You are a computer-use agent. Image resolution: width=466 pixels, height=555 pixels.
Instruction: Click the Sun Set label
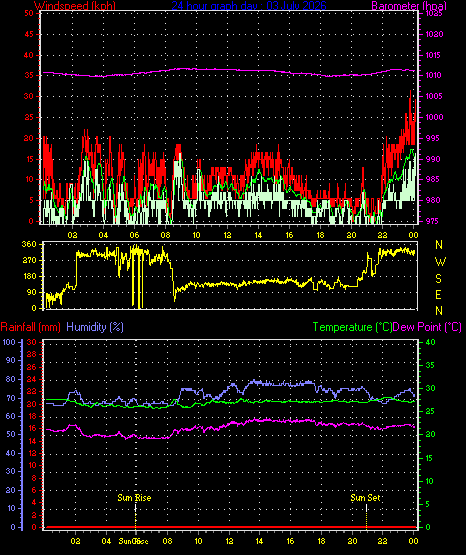(x=366, y=498)
